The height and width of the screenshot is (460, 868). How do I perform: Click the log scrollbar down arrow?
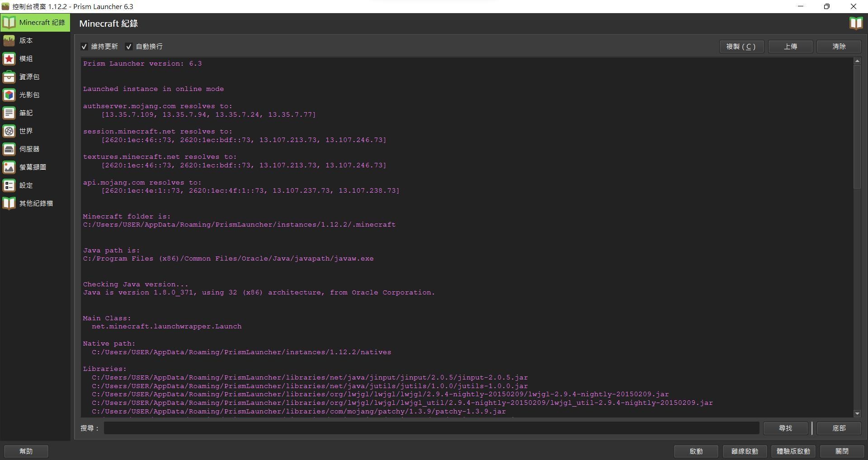[x=857, y=413]
